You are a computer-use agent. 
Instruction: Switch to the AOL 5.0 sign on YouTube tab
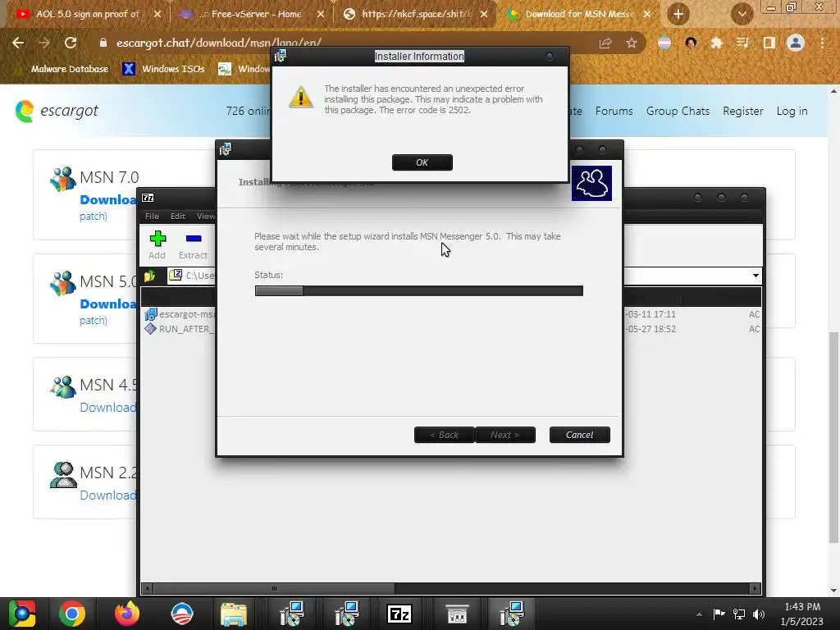[x=85, y=14]
